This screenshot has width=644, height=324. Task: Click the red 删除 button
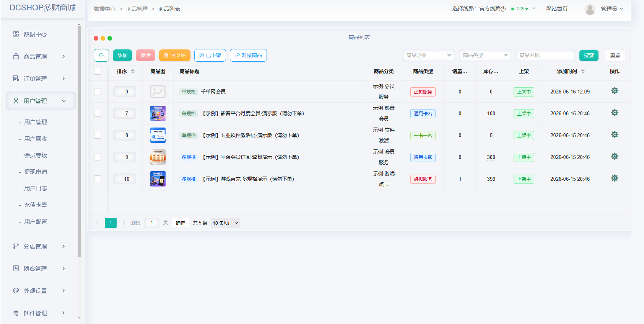[x=145, y=55]
